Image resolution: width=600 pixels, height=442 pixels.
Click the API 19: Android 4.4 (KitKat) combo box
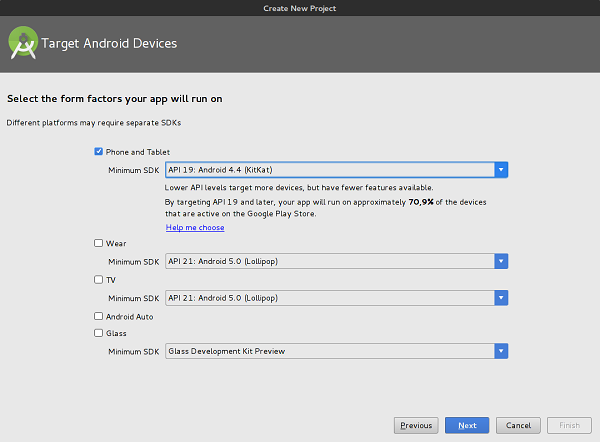pyautogui.click(x=336, y=170)
